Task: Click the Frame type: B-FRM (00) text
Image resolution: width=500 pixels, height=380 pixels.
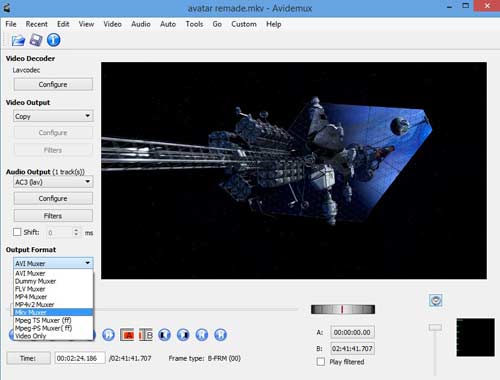Action: (x=204, y=358)
